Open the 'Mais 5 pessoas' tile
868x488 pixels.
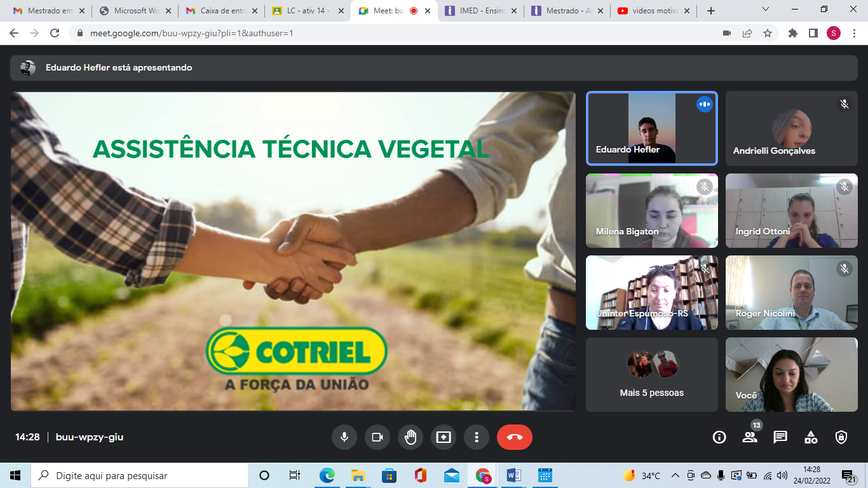tap(652, 374)
